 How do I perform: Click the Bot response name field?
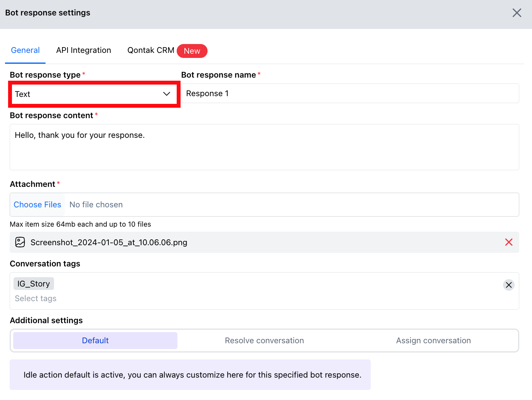coord(350,93)
